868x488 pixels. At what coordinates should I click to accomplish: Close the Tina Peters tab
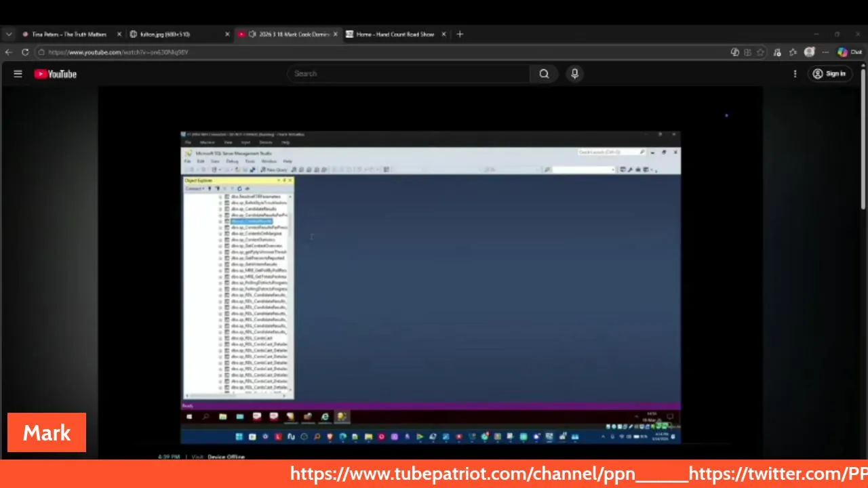[x=119, y=34]
